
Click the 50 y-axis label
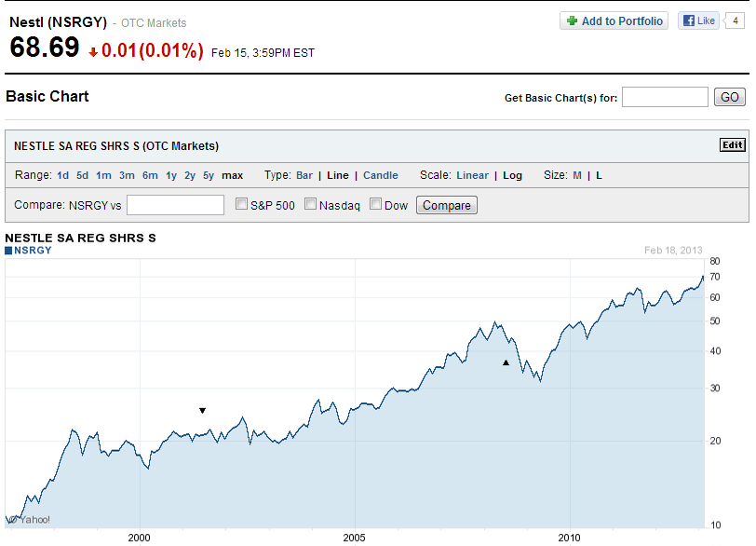click(715, 321)
